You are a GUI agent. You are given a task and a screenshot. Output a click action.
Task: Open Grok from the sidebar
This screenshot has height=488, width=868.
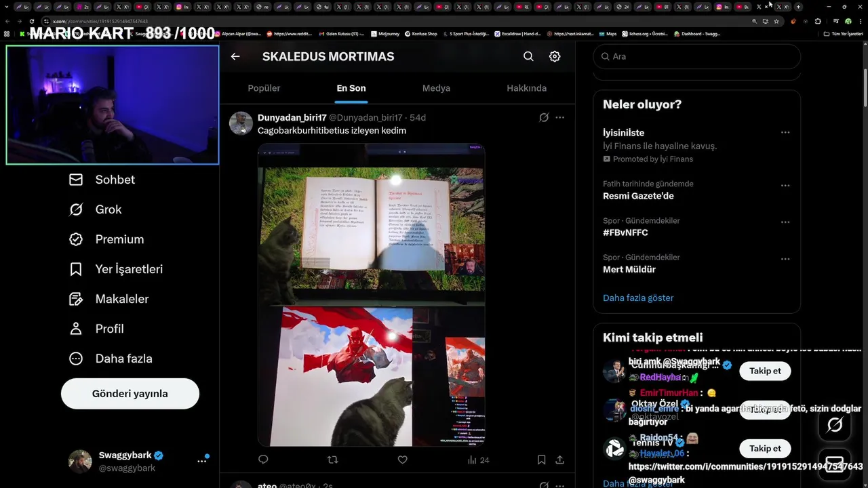coord(95,209)
